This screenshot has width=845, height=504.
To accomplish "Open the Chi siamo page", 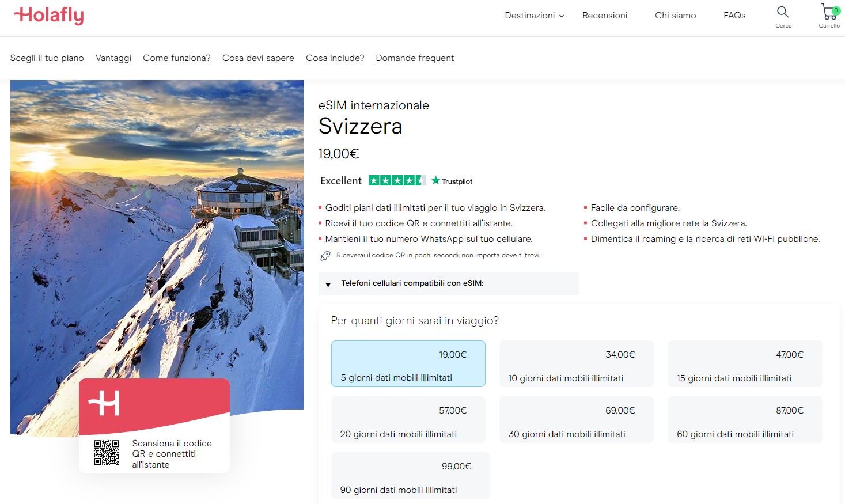I will tap(675, 16).
